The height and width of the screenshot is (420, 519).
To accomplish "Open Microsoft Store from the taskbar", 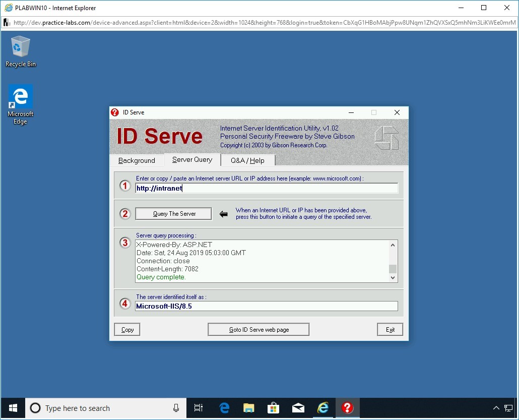I will (273, 408).
